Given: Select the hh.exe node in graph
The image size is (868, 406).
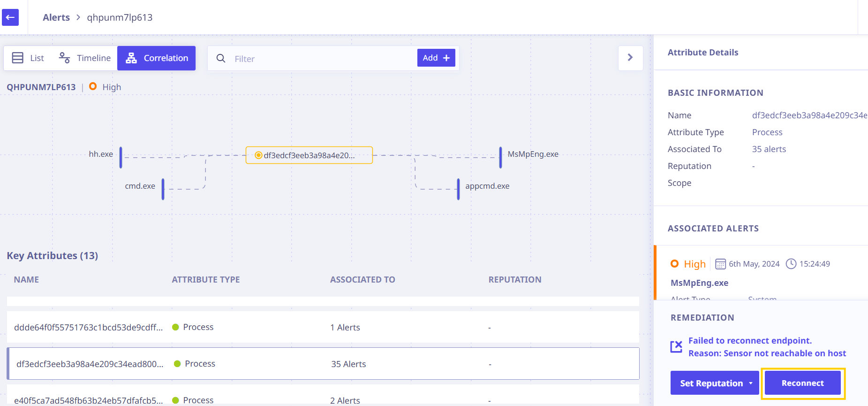Looking at the screenshot, I should coord(101,154).
